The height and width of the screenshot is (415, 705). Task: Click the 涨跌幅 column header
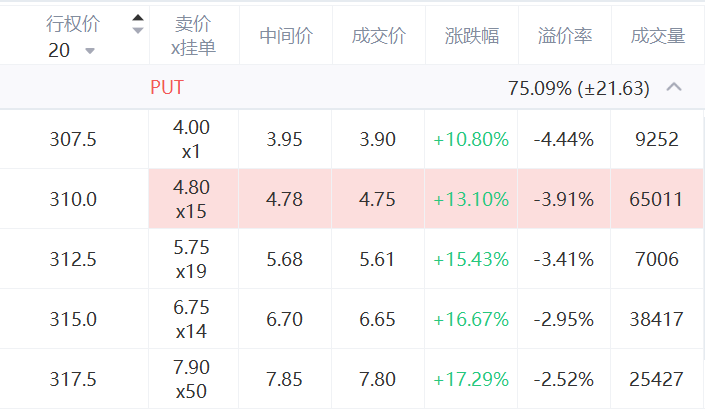tap(472, 36)
